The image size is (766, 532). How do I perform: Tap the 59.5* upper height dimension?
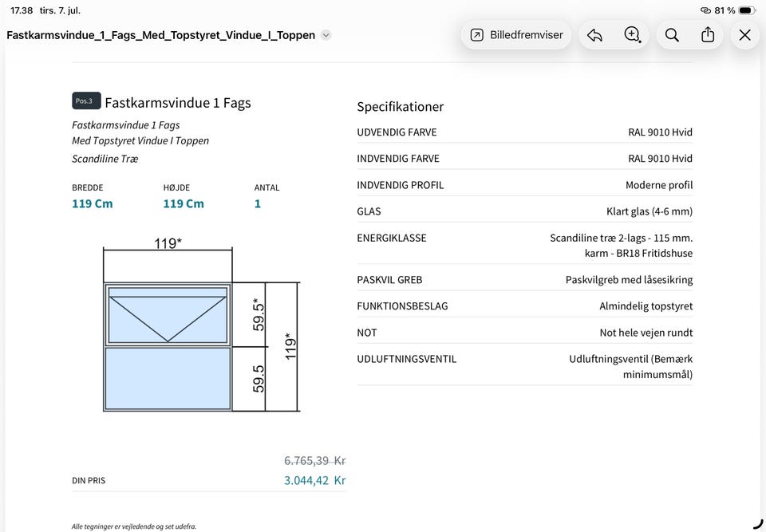(x=259, y=314)
